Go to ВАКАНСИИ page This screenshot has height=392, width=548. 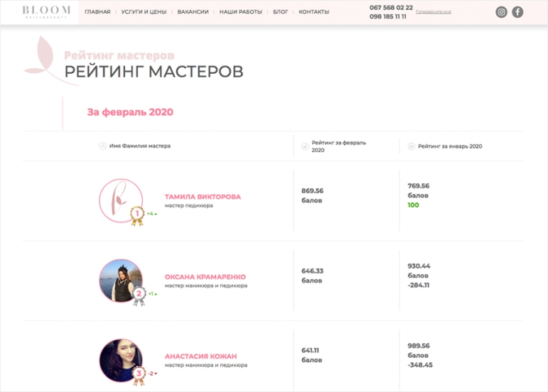(193, 12)
